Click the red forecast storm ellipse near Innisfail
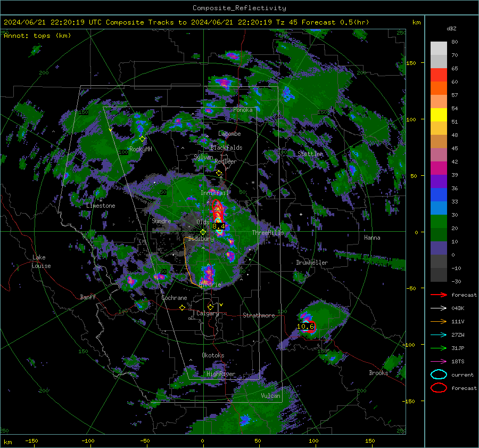Screen dimensions: 479x448 pyautogui.click(x=217, y=209)
